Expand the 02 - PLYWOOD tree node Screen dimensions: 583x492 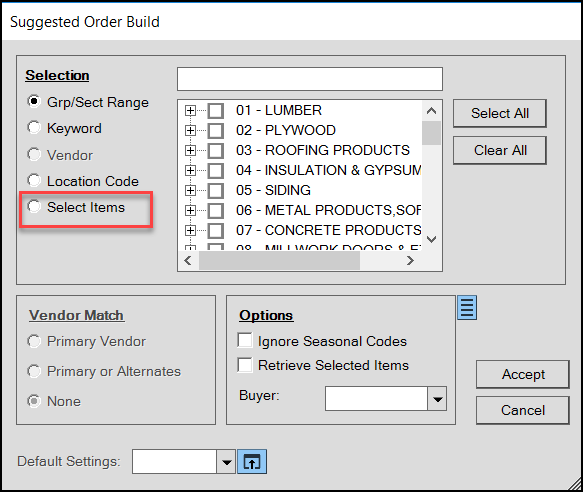(x=190, y=130)
